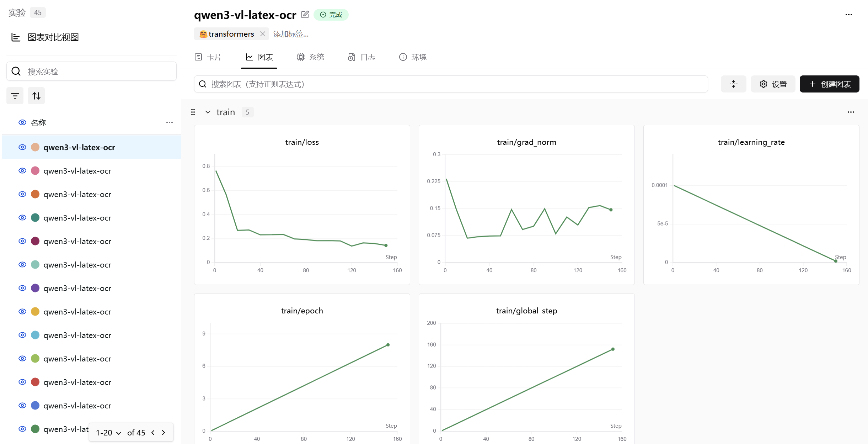Click the collapse/smoothing sparkle icon button
868x444 pixels.
click(x=733, y=84)
